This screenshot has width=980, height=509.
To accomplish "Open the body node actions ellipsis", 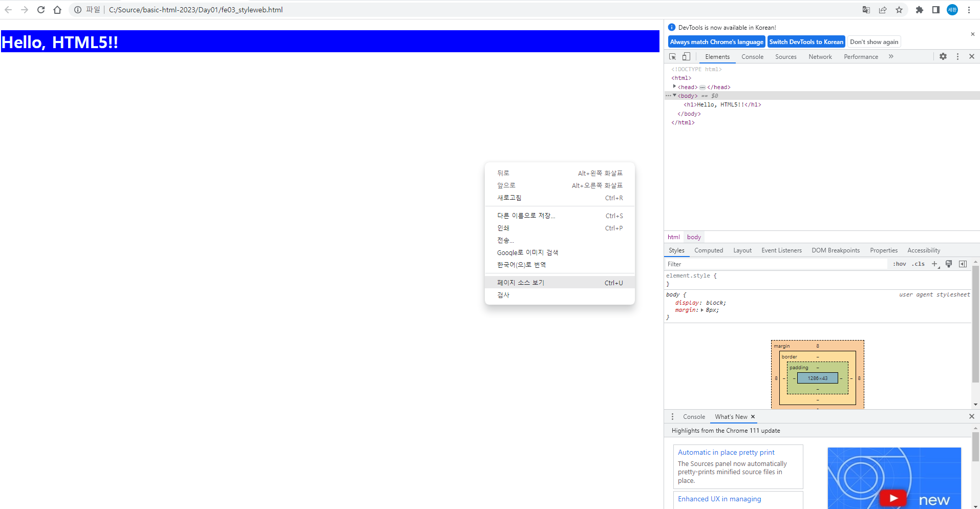I will click(x=668, y=96).
